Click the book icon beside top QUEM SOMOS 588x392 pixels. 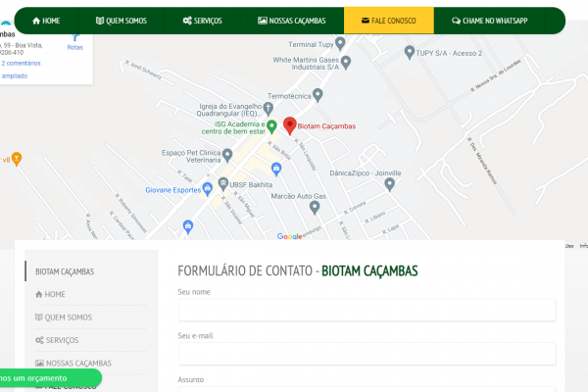click(x=100, y=21)
